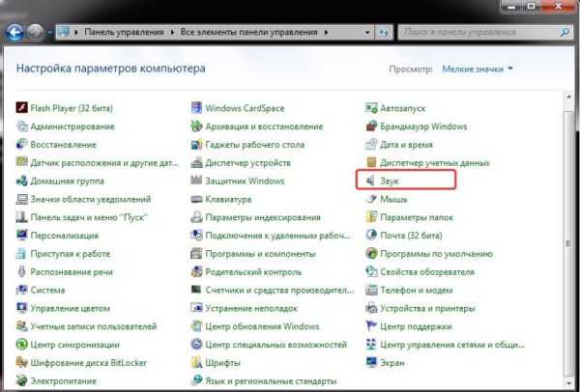Click the Распознавание речи microphone icon

[22, 272]
